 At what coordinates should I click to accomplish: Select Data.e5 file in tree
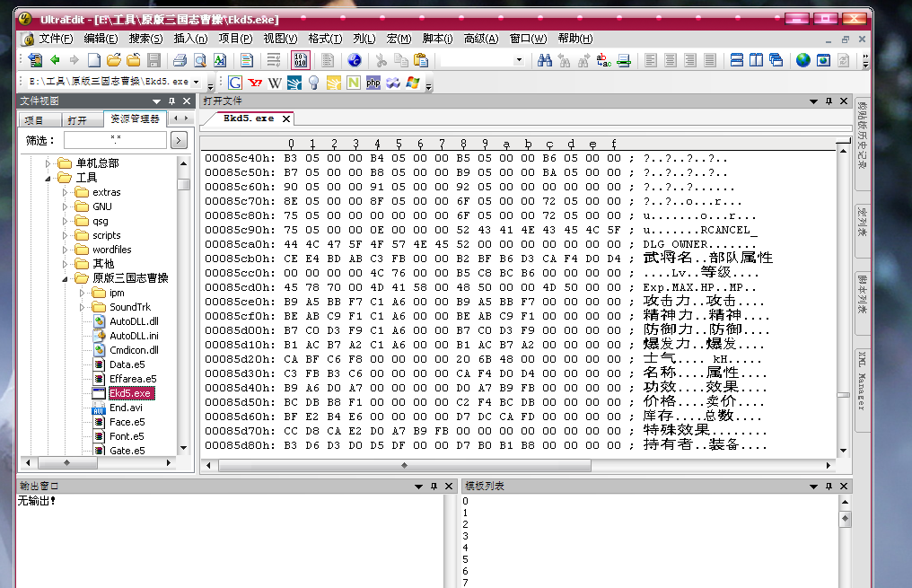(127, 364)
